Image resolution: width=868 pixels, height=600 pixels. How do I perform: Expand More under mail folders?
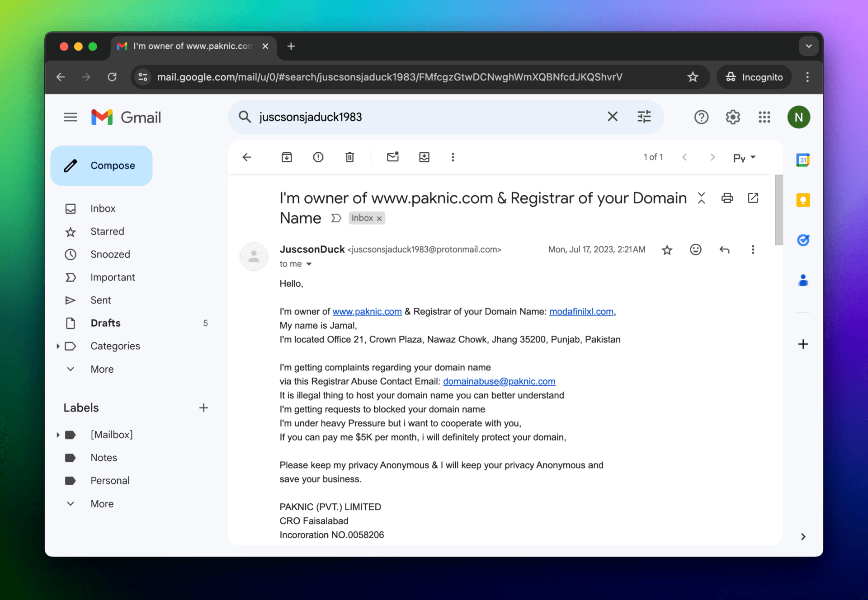coord(102,369)
